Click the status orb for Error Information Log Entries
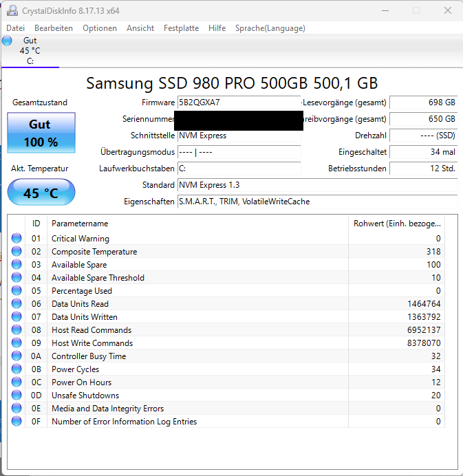 (17, 421)
